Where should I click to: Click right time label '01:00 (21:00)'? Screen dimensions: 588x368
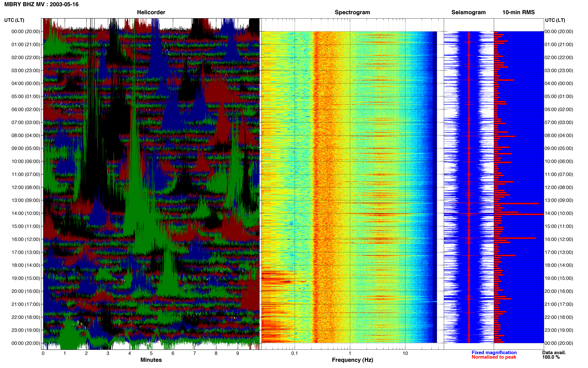559,45
